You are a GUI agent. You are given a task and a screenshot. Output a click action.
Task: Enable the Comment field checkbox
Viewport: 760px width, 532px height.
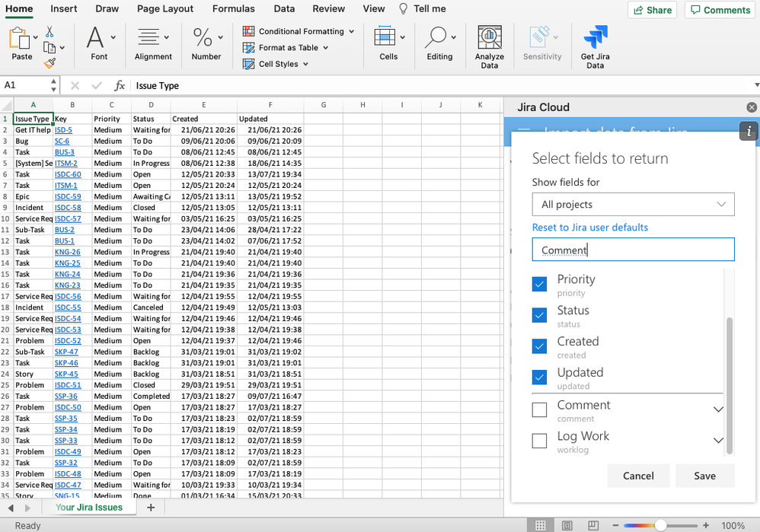point(539,409)
